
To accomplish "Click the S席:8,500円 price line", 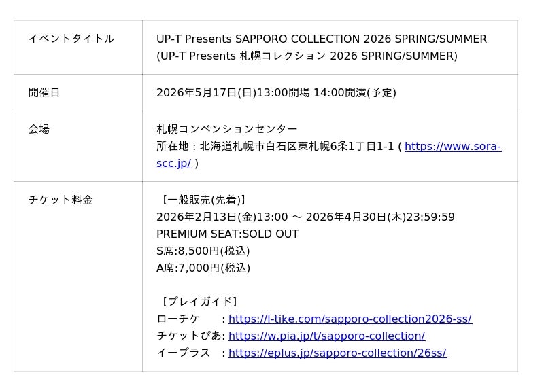I will coord(203,251).
